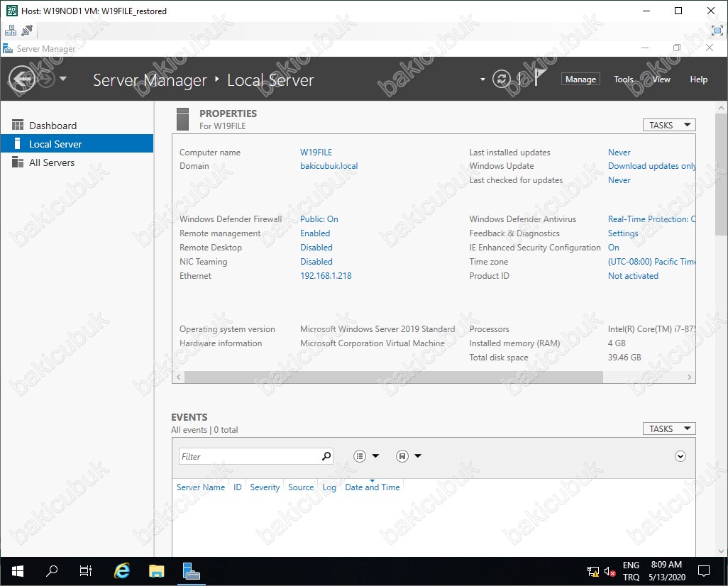Click the computer name W19FILE link
The width and height of the screenshot is (728, 586).
[x=316, y=153]
